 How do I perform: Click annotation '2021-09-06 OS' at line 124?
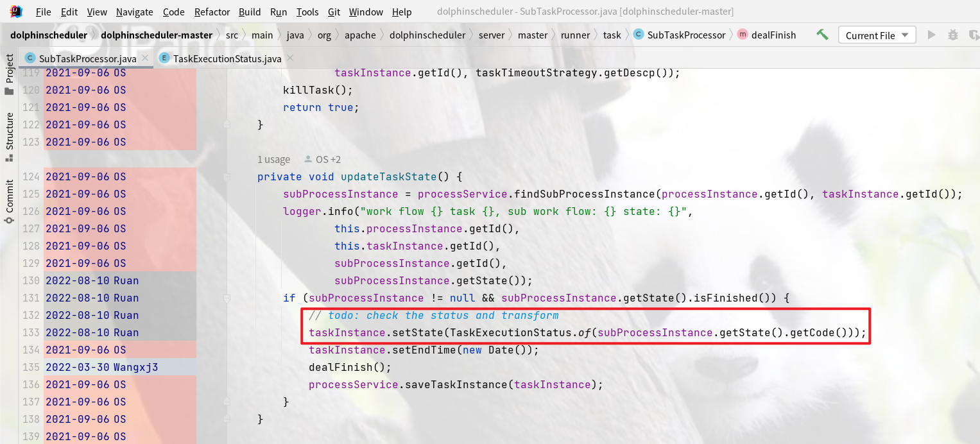click(x=86, y=176)
